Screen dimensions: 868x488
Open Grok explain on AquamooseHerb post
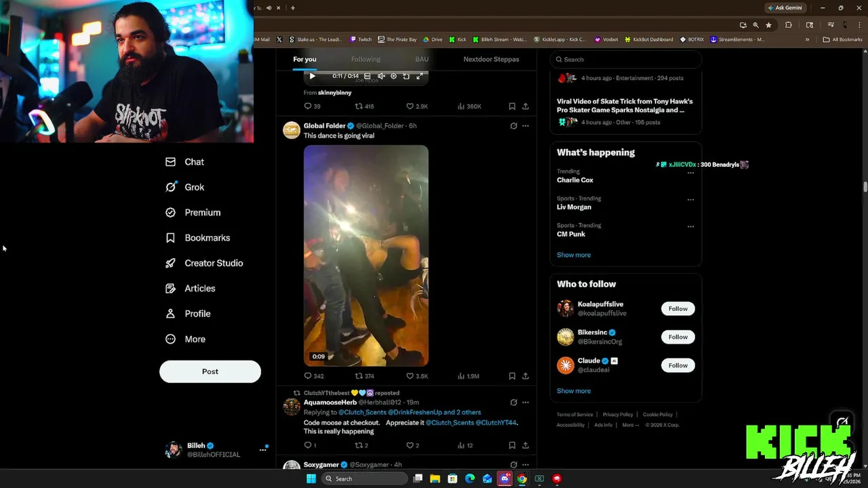(x=513, y=402)
